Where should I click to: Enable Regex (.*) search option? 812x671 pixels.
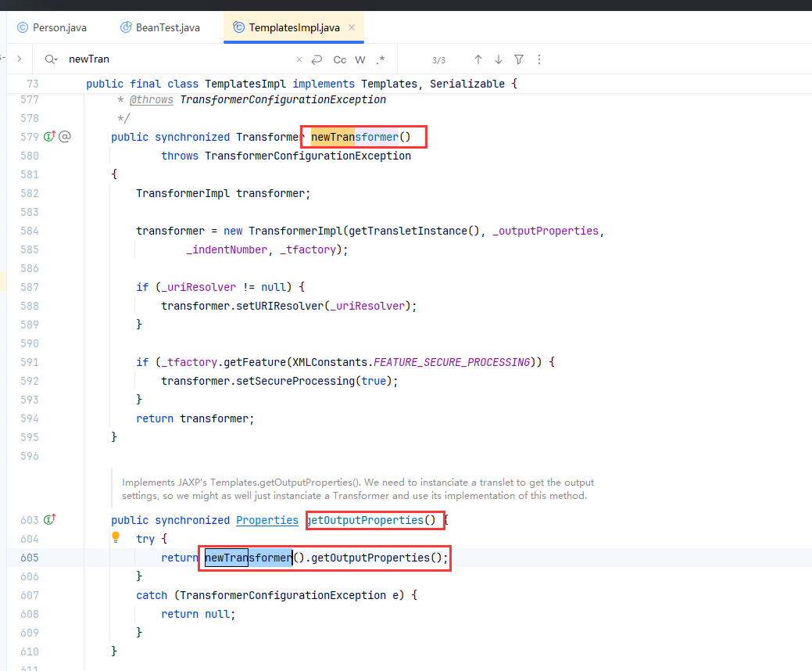click(381, 59)
